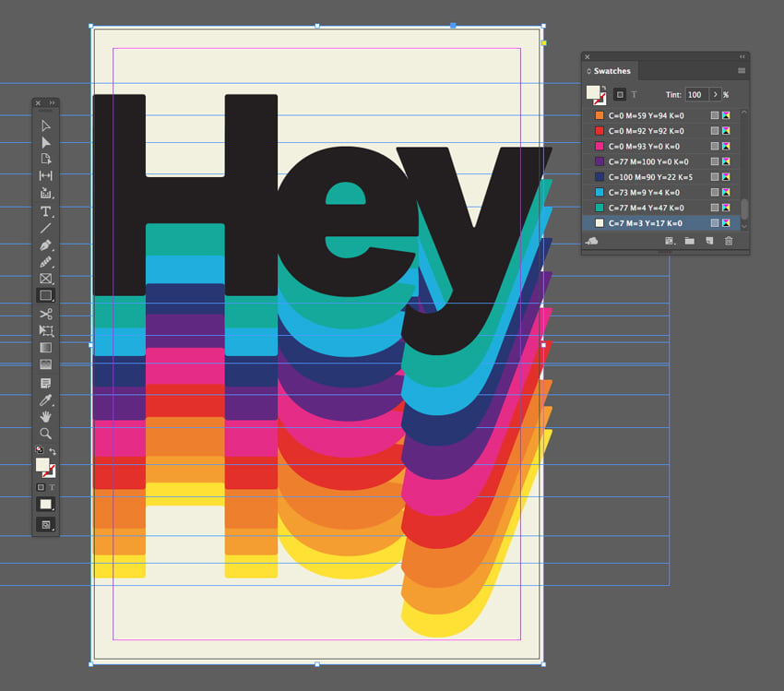Change screen mode at toolbox bottom

(45, 525)
